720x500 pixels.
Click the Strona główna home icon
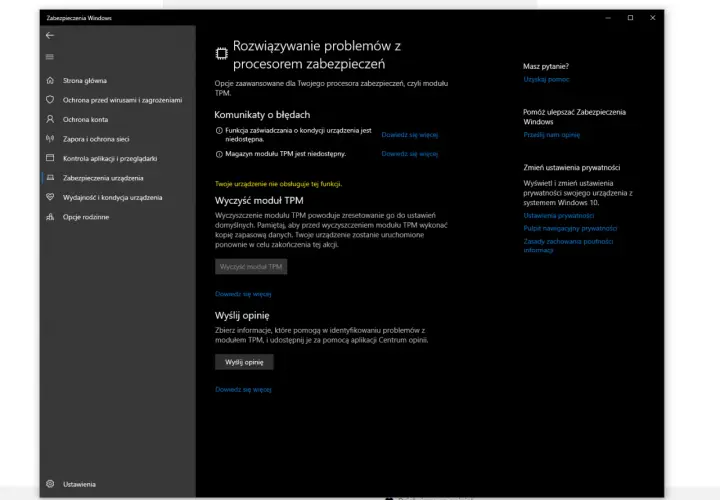pyautogui.click(x=50, y=80)
